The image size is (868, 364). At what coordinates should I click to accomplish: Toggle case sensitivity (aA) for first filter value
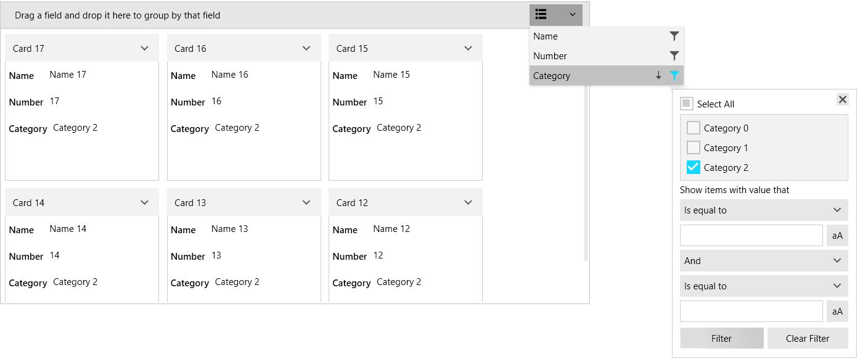coord(837,235)
